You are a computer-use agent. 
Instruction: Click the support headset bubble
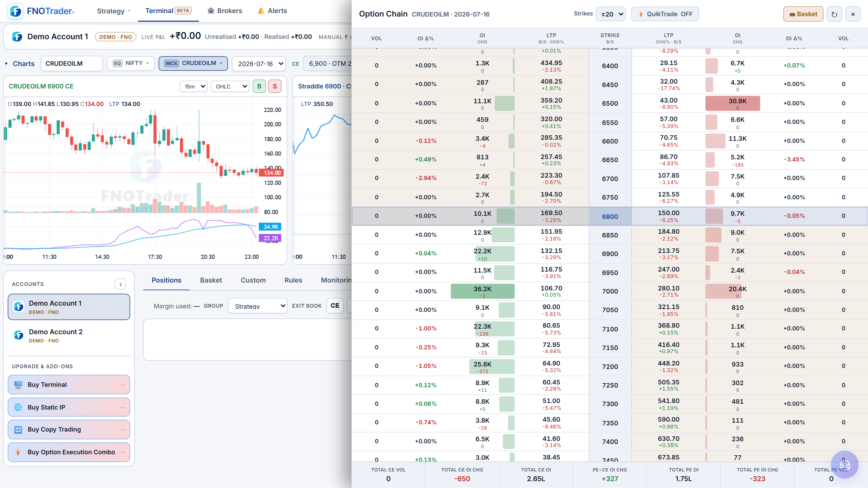pos(845,465)
